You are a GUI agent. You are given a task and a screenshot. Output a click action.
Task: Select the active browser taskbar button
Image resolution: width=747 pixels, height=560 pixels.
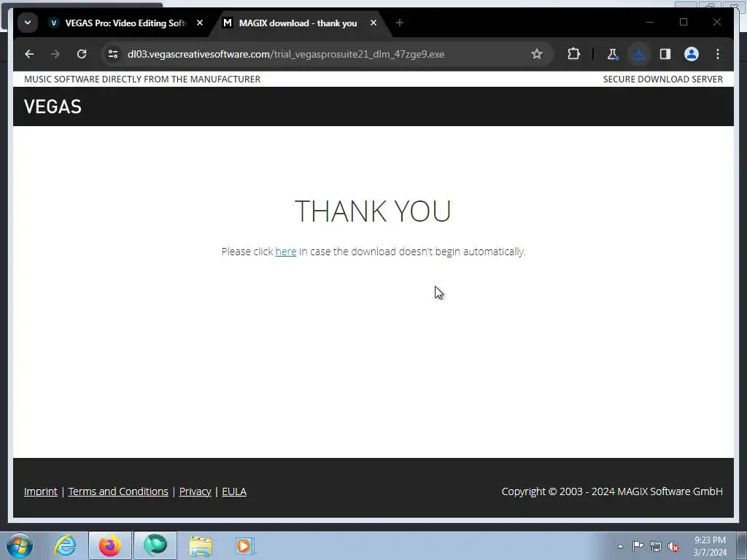[x=155, y=545]
